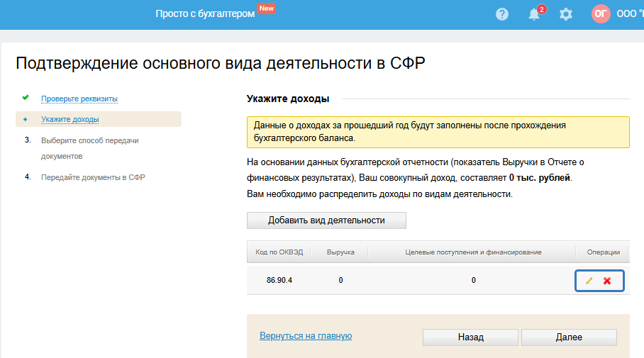Delete the 86.90.4 activity row

(607, 281)
